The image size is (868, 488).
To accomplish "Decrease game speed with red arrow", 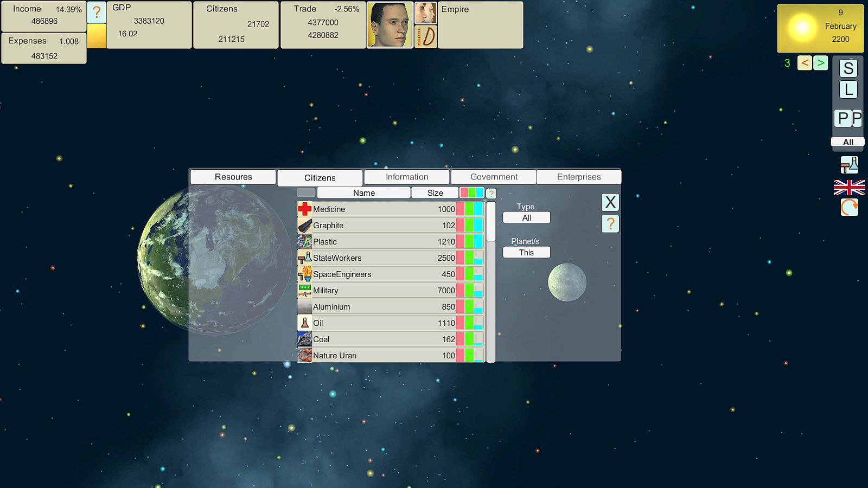I will 805,63.
